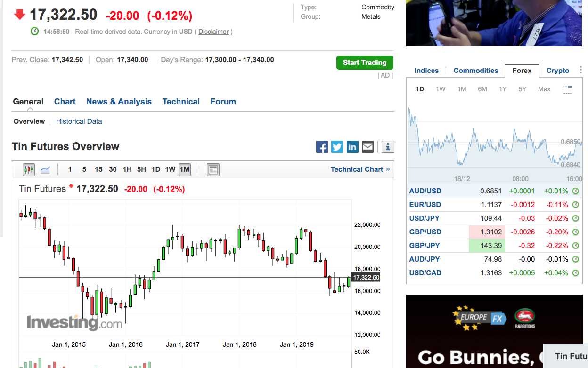This screenshot has height=368, width=588.
Task: Open the EuropeFX Go Bunnies advertisement
Action: click(x=494, y=331)
